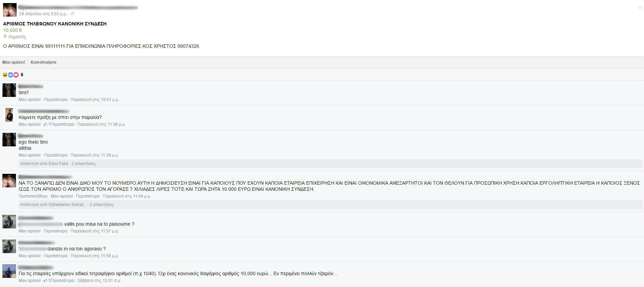
Task: Like the 'vallis pou misa' comment
Action: click(x=30, y=231)
